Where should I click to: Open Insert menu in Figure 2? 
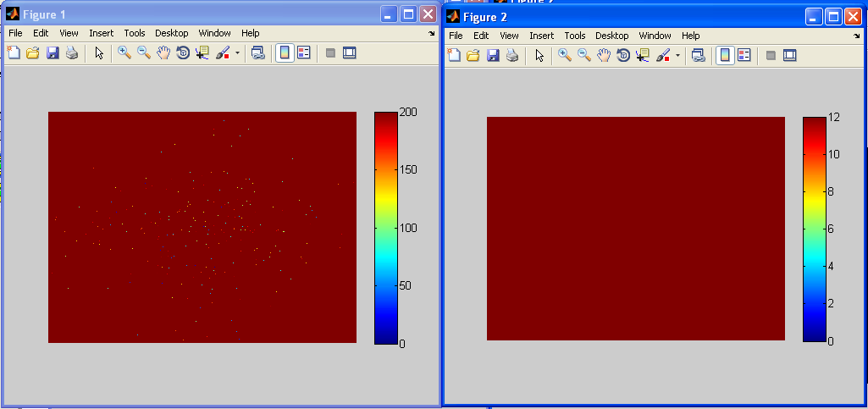click(x=541, y=36)
